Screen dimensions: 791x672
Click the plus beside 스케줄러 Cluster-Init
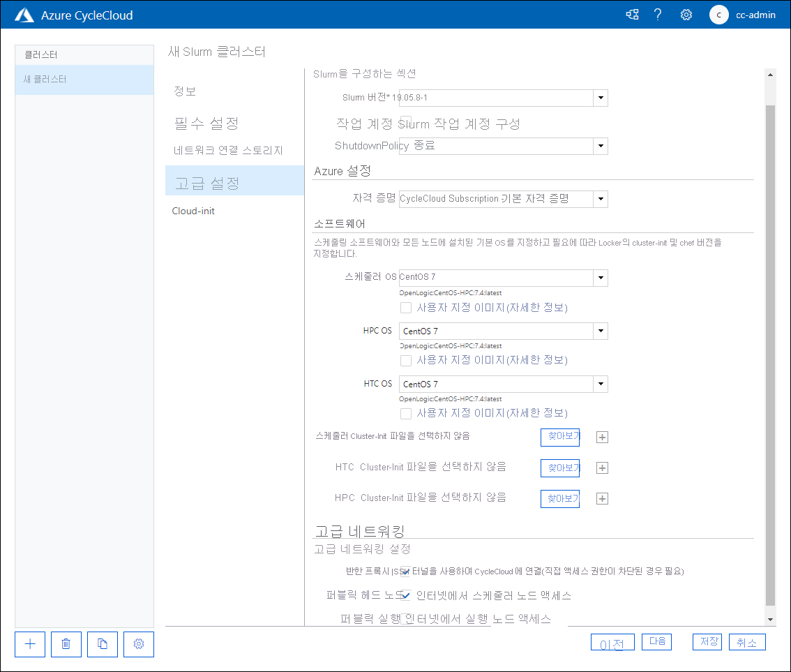point(602,437)
